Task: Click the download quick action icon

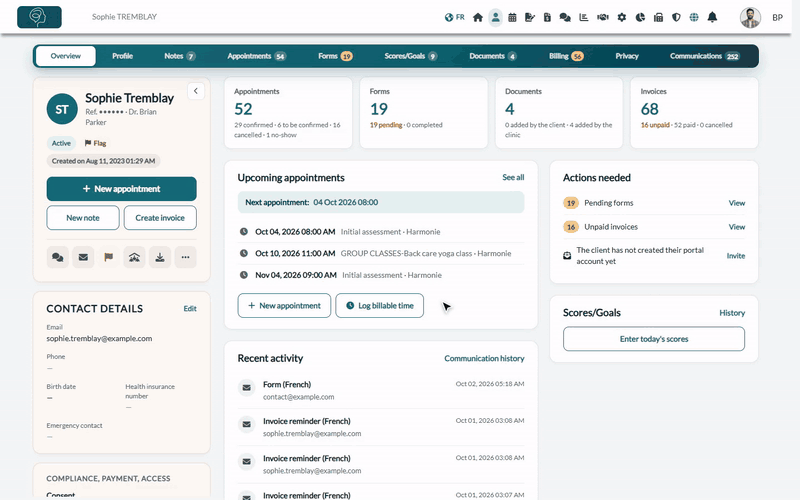Action: (160, 257)
